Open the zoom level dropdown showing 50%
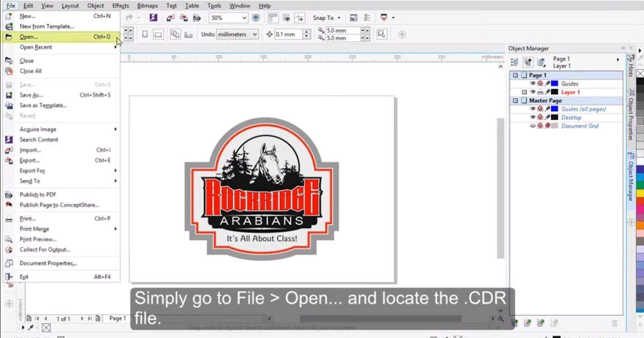 click(x=244, y=18)
